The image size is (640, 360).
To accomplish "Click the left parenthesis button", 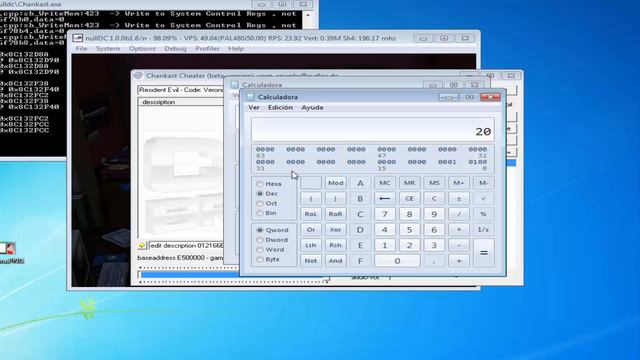I will (311, 198).
